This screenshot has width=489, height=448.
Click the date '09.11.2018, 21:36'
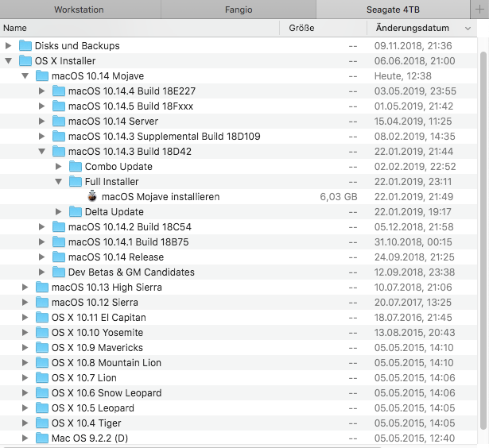point(413,46)
